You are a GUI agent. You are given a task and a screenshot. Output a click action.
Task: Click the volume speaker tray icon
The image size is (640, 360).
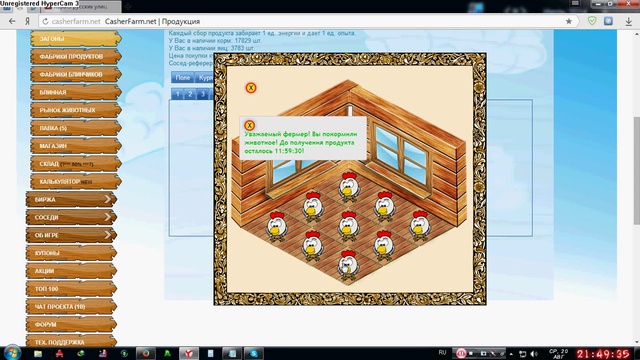coord(534,353)
